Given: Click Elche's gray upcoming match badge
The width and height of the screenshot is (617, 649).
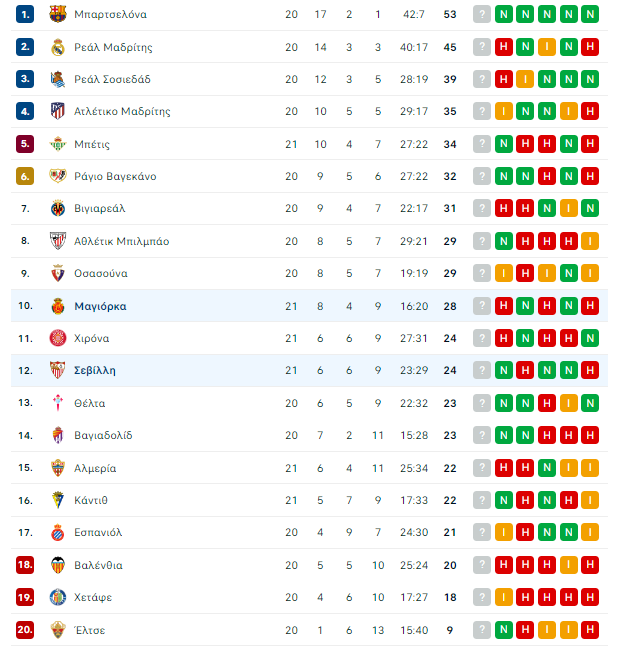Looking at the screenshot, I should (x=482, y=630).
